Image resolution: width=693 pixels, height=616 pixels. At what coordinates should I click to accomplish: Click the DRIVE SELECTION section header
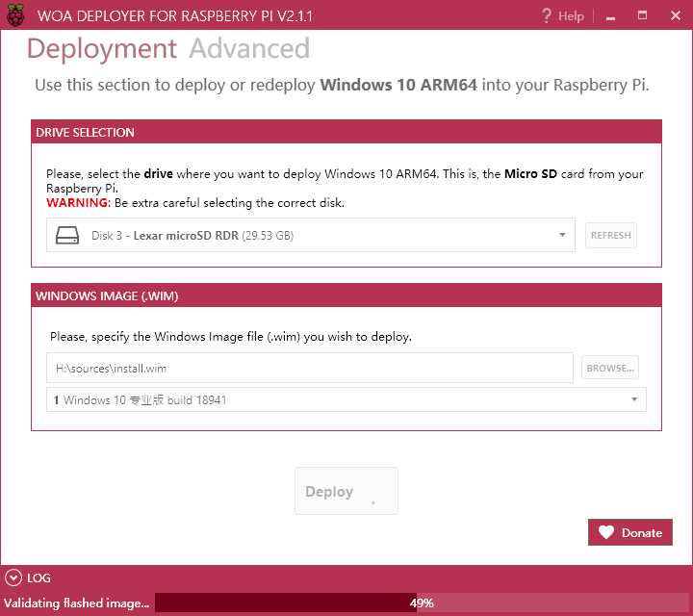[x=346, y=132]
